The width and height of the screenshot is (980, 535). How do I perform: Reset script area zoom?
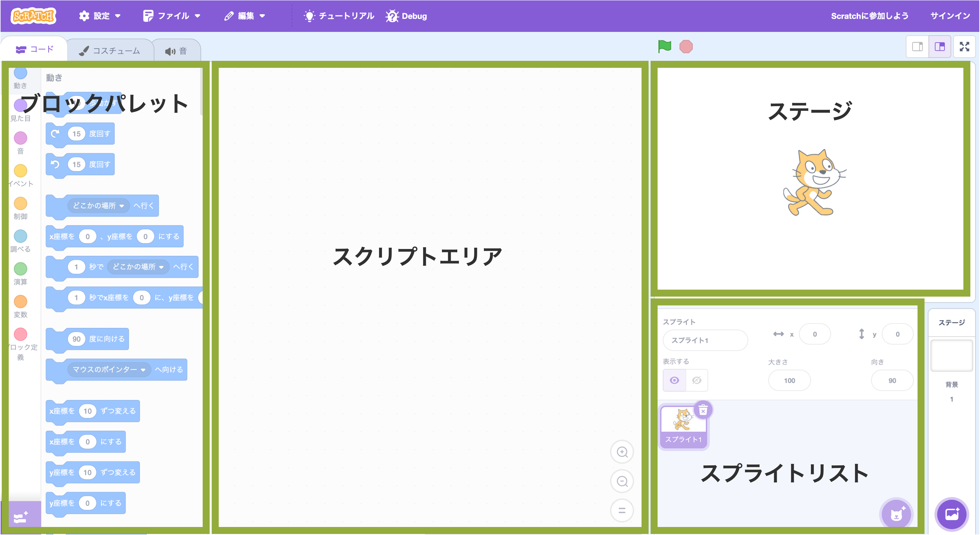pyautogui.click(x=622, y=510)
